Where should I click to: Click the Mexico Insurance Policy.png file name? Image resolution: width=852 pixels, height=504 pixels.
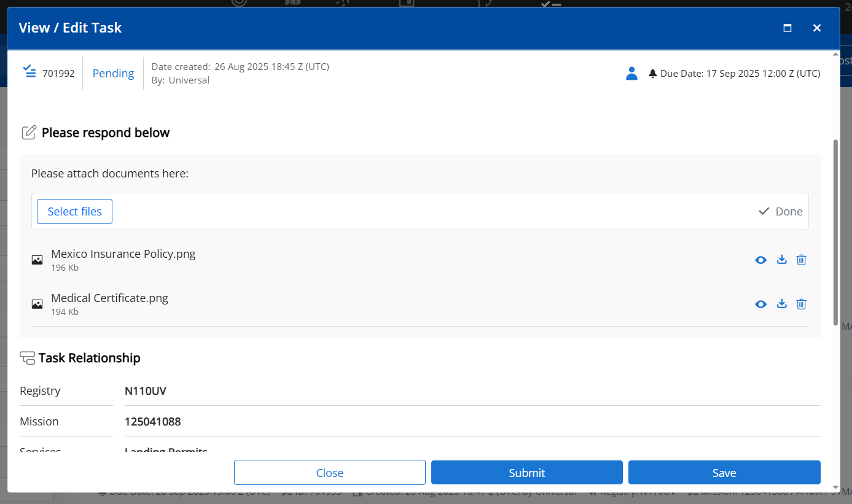point(123,254)
